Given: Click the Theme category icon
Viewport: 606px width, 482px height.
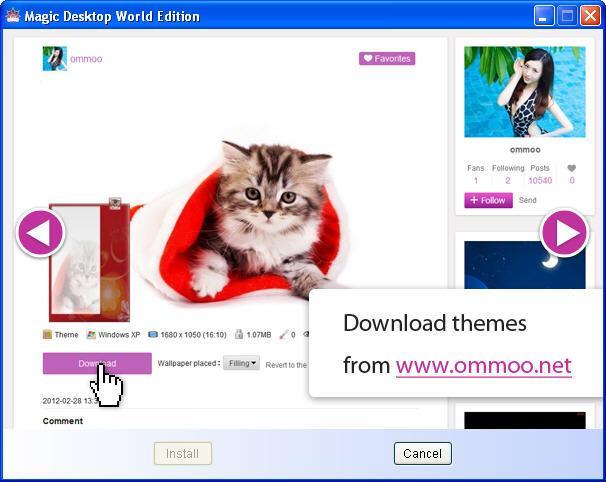Looking at the screenshot, I should point(47,334).
